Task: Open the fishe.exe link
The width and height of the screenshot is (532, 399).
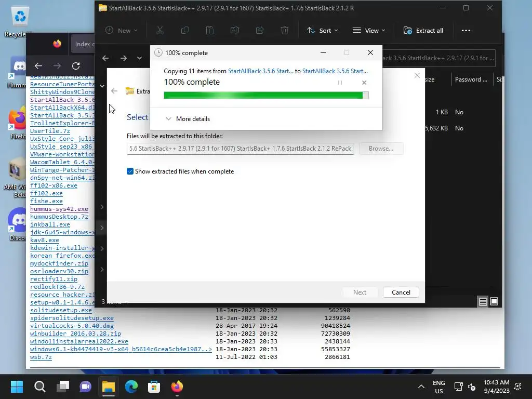Action: click(46, 201)
